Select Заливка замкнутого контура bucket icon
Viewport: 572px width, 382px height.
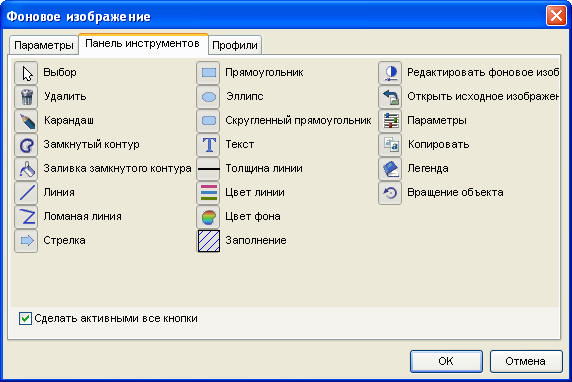tap(26, 169)
